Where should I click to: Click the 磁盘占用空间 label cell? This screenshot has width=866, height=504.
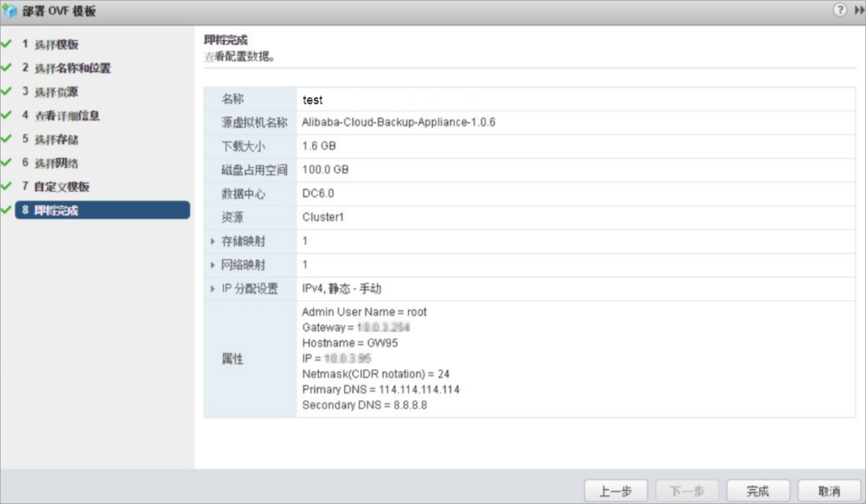pos(250,170)
